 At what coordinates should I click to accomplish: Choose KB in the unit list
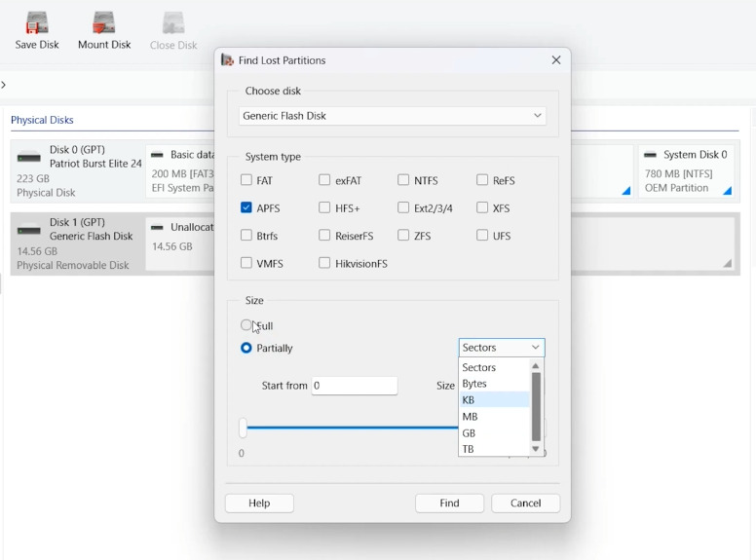(x=494, y=400)
